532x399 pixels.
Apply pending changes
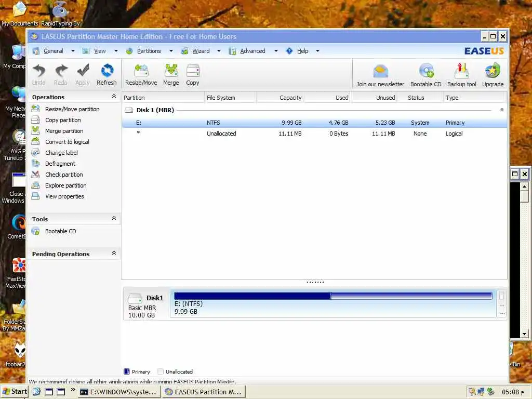pyautogui.click(x=83, y=75)
